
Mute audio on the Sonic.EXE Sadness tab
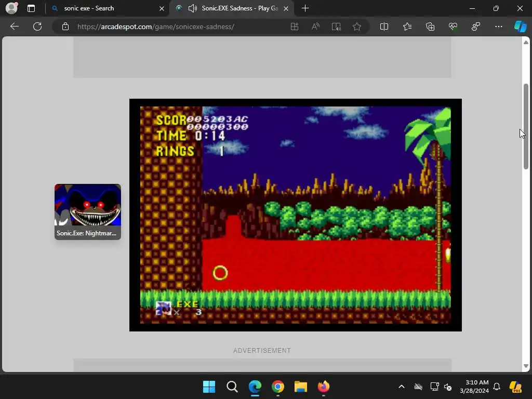(x=192, y=8)
